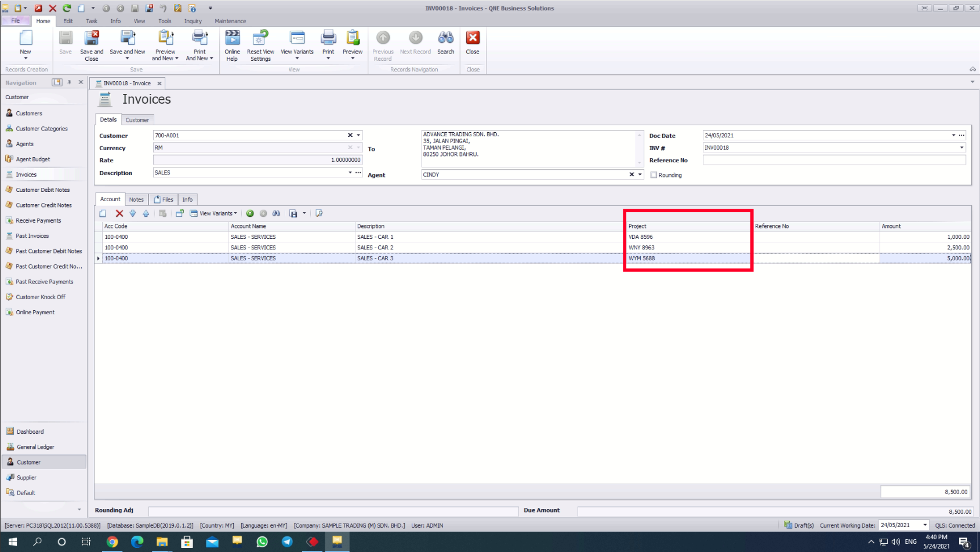Open Customer Debit Notes in navigation
This screenshot has width=980, height=552.
(x=43, y=190)
